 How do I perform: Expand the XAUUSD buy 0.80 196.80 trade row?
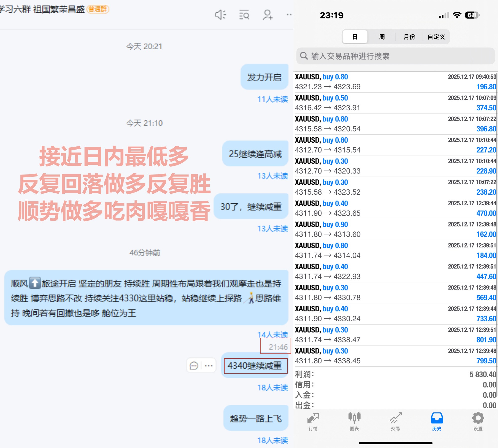(x=395, y=82)
